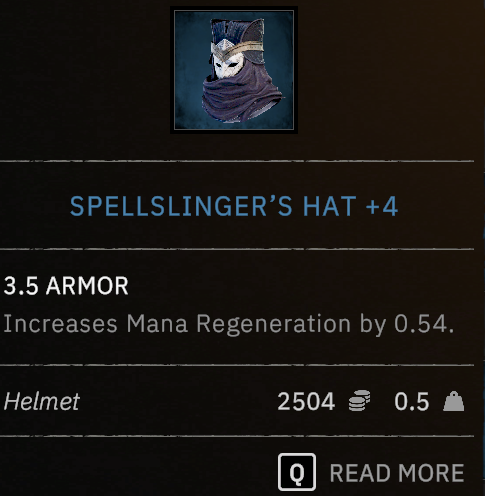Click the Helmet item type label
The image size is (485, 496).
(x=42, y=401)
